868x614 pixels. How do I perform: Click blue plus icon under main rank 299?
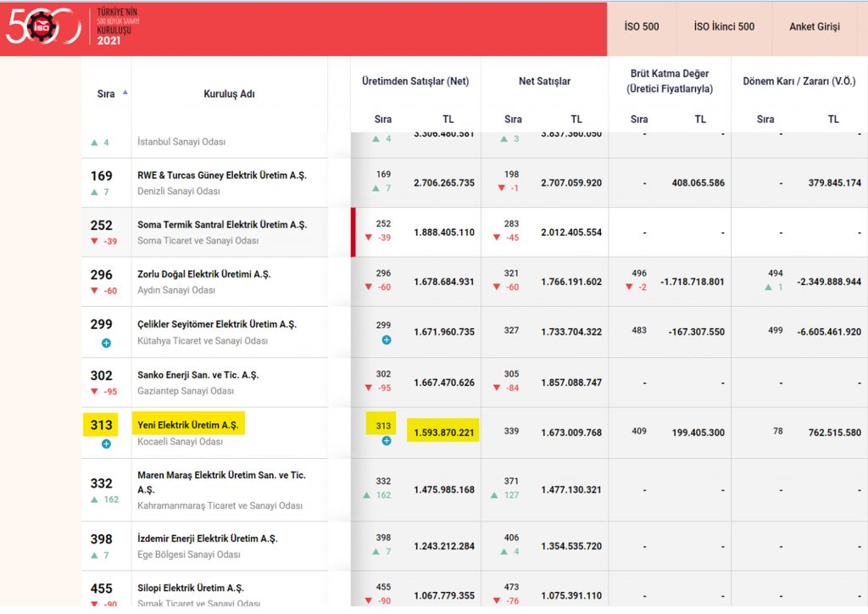tap(106, 343)
